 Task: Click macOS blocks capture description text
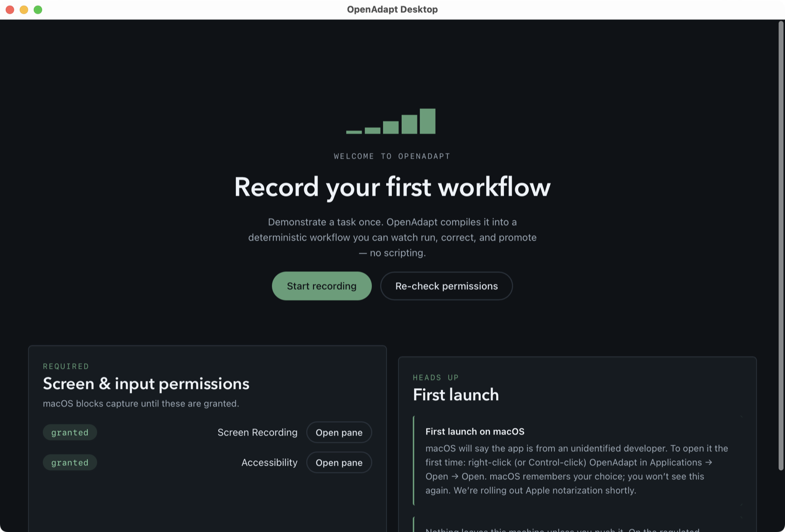coord(141,404)
